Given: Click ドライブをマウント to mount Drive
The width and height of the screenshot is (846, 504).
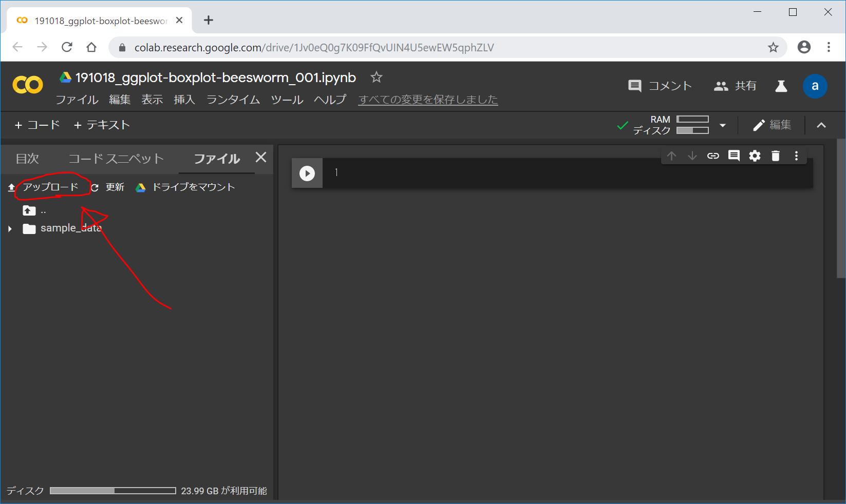Looking at the screenshot, I should tap(193, 187).
